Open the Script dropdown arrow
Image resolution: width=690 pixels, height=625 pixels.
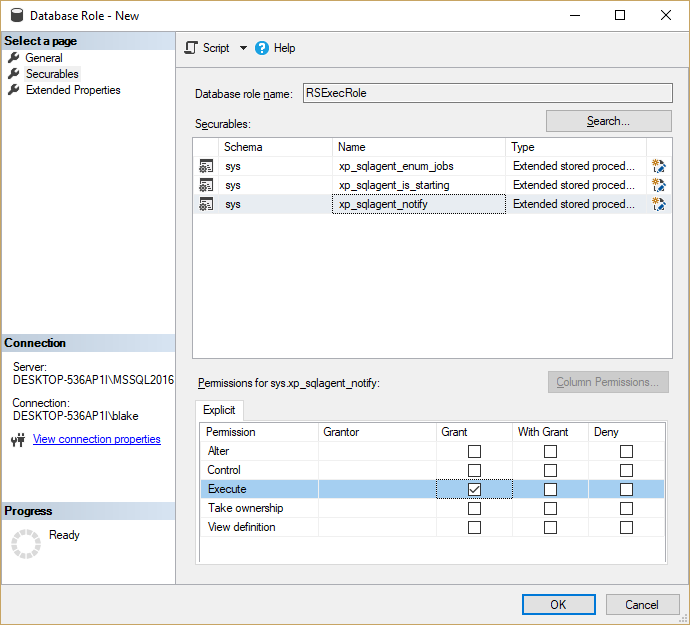click(243, 48)
